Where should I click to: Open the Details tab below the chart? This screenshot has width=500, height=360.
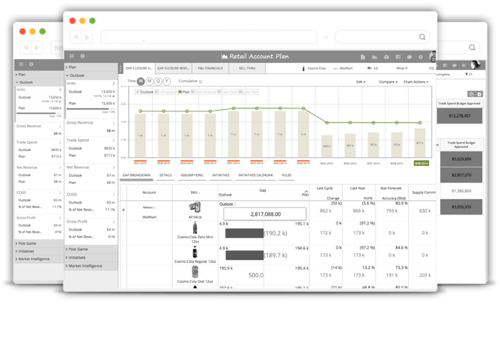coord(165,175)
